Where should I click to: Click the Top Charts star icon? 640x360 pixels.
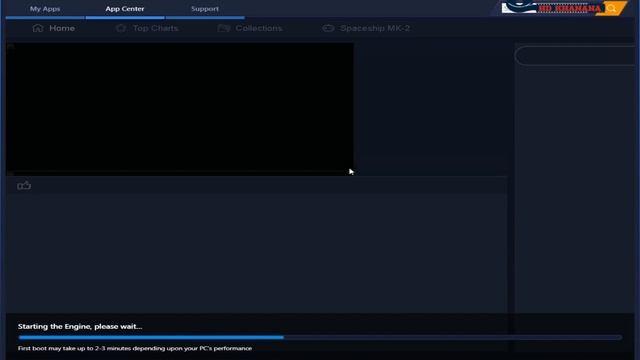(121, 28)
